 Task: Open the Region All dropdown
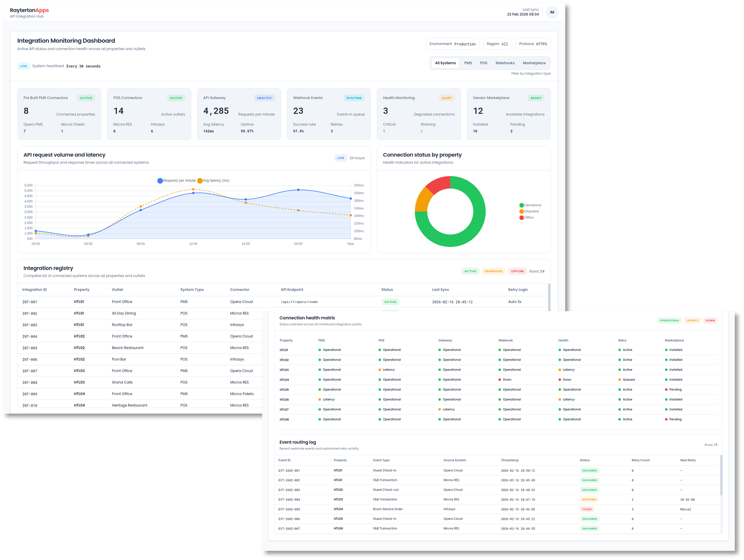click(497, 44)
